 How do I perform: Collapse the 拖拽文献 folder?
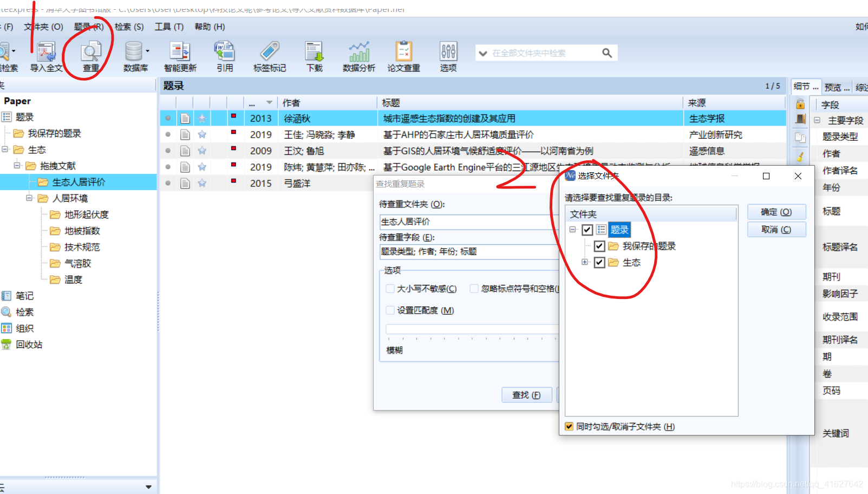pos(17,165)
